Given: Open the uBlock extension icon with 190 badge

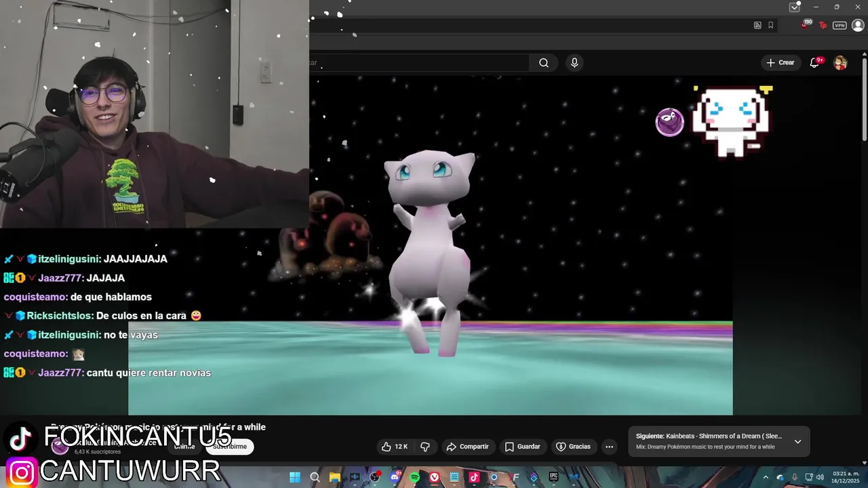Looking at the screenshot, I should point(806,24).
